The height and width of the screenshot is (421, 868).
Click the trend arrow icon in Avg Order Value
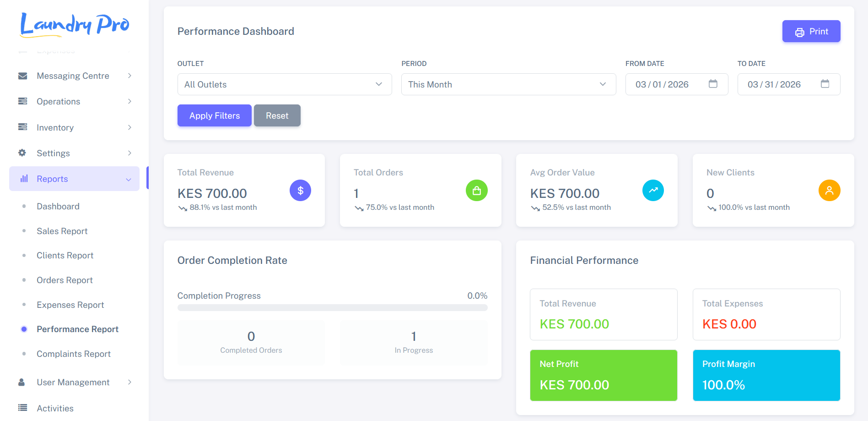pos(653,191)
